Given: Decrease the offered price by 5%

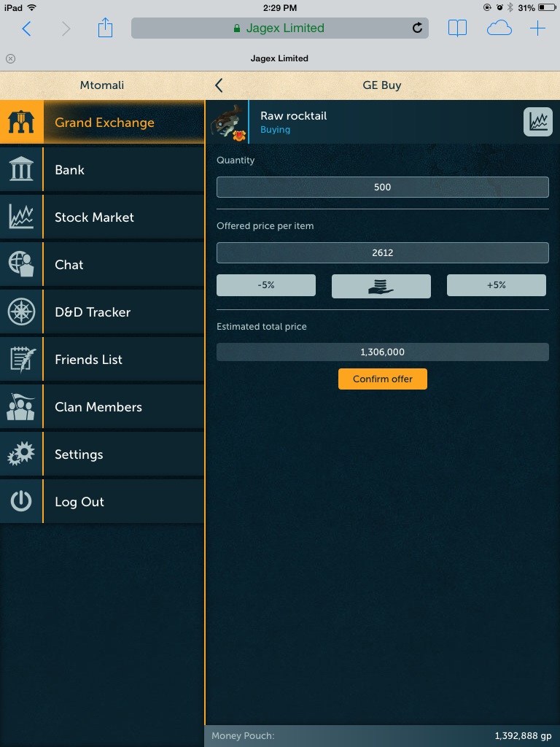Looking at the screenshot, I should pos(266,286).
